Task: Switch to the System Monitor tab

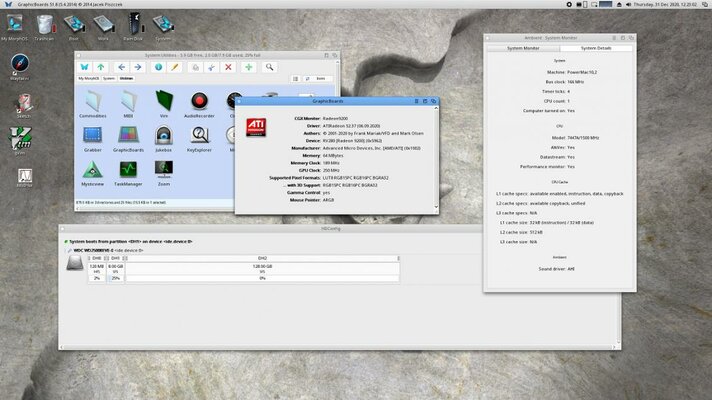Action: (x=522, y=48)
